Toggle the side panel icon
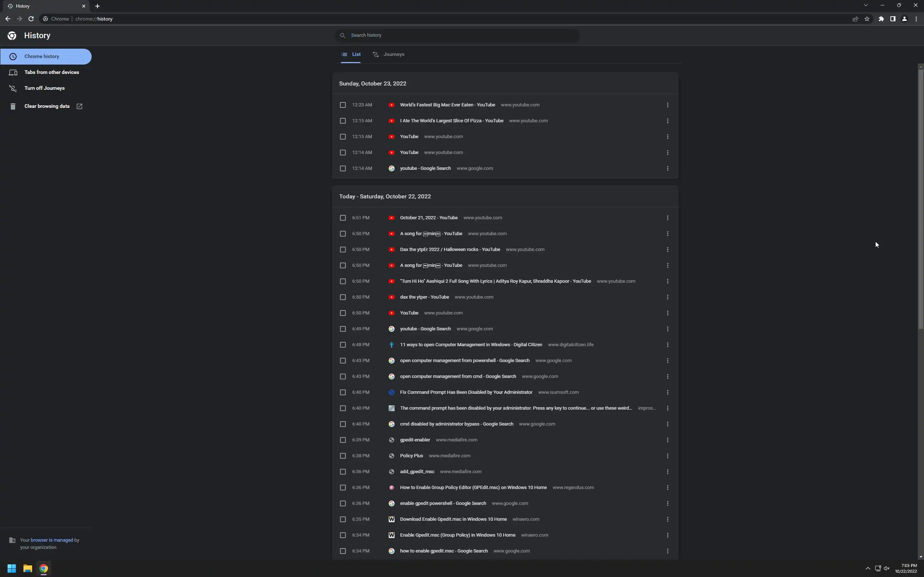 (893, 19)
